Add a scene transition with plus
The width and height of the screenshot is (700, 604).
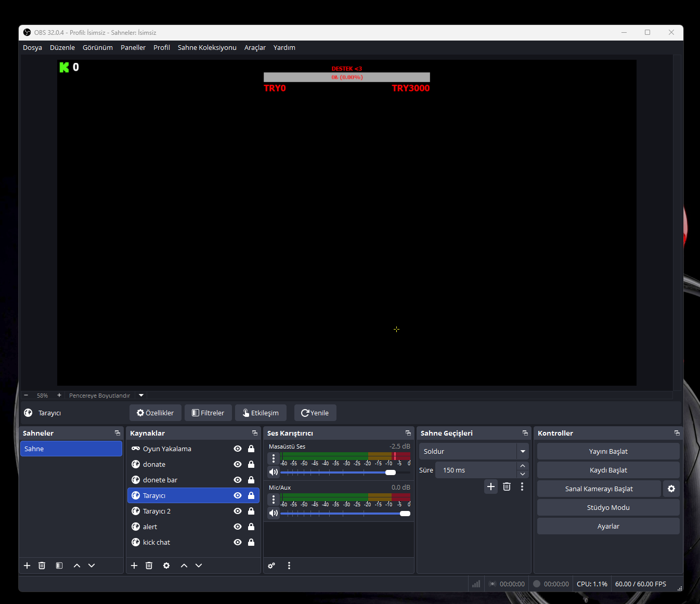coord(491,487)
